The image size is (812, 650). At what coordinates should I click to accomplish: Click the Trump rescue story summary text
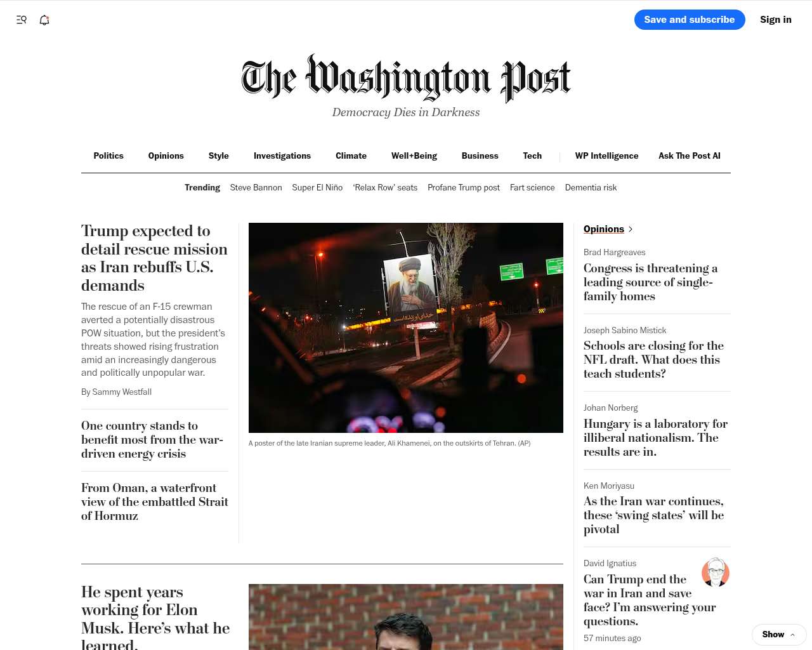(153, 340)
